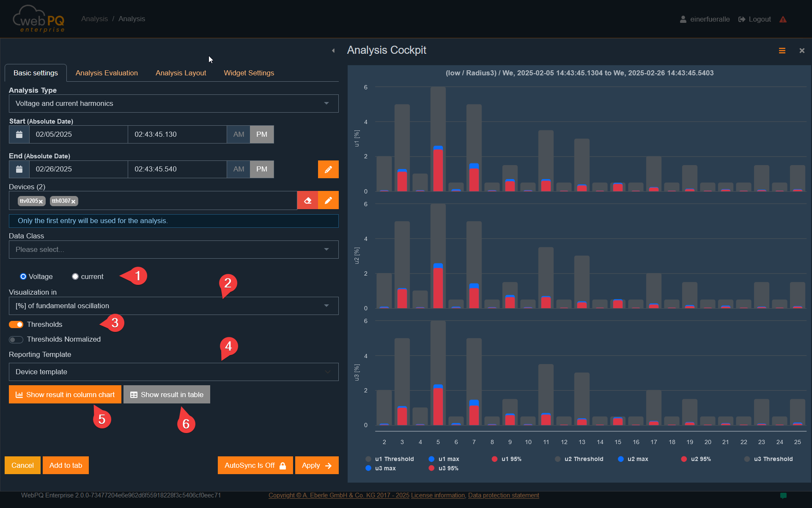Remove the ttv0205 device tag
The width and height of the screenshot is (812, 508).
click(x=41, y=202)
